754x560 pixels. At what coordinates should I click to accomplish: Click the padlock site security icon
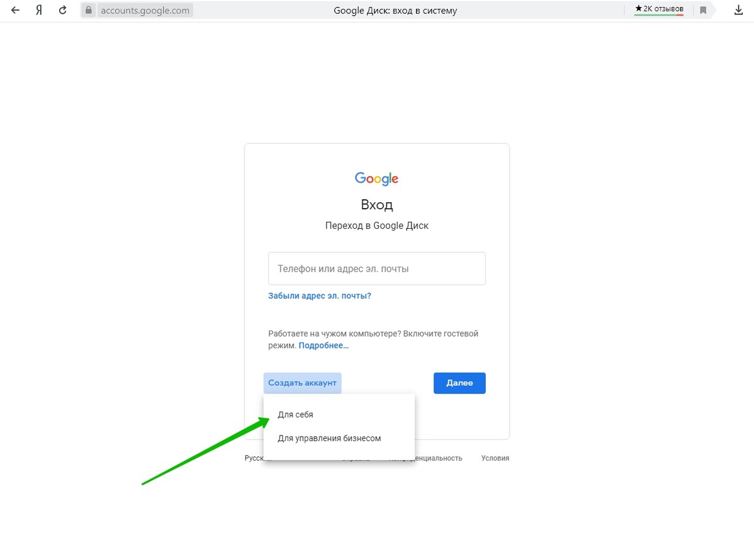tap(89, 11)
